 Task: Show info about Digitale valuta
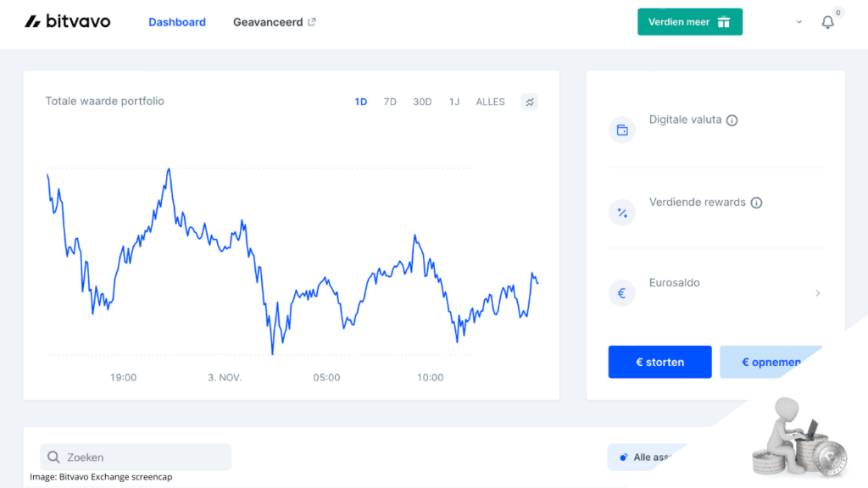coord(731,119)
